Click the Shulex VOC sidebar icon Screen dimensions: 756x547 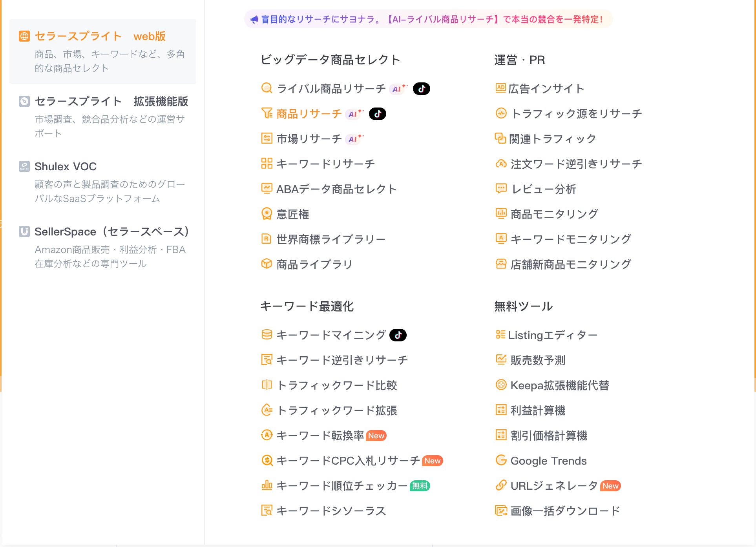click(24, 166)
